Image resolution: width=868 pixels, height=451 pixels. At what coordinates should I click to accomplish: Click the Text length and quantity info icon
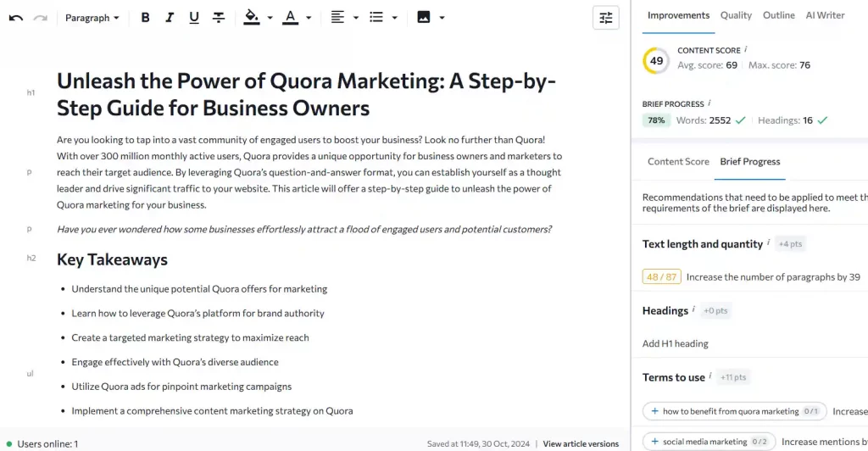[x=768, y=242]
